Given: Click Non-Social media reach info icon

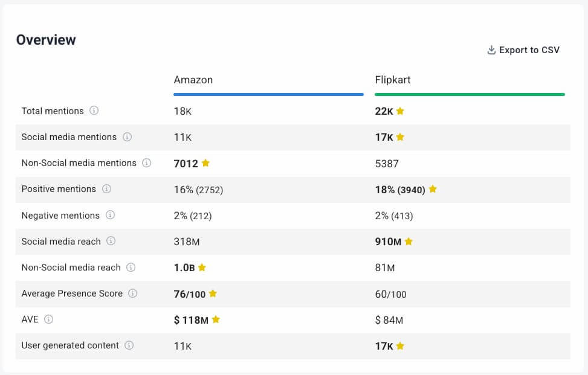Looking at the screenshot, I should [x=131, y=267].
